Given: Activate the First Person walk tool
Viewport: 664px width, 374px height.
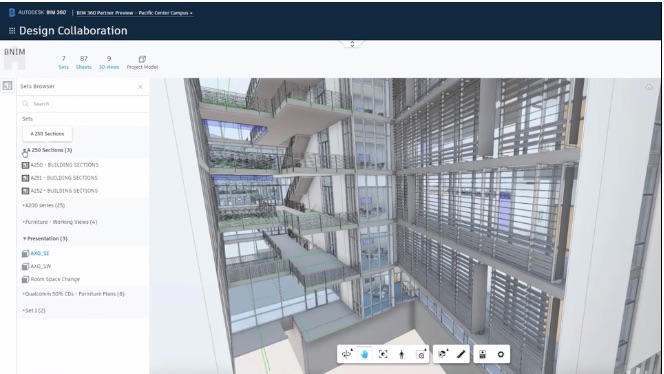Looking at the screenshot, I should [401, 354].
